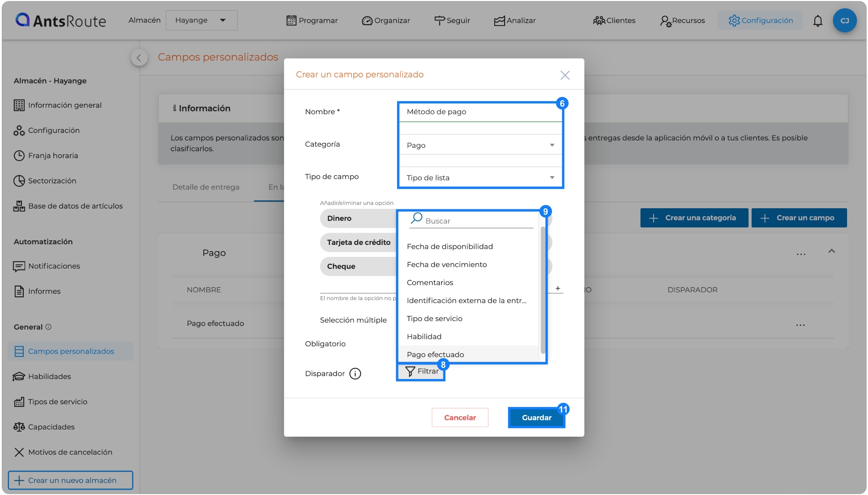This screenshot has height=495, width=868.
Task: Click the Notificaciones message icon
Action: tap(19, 266)
